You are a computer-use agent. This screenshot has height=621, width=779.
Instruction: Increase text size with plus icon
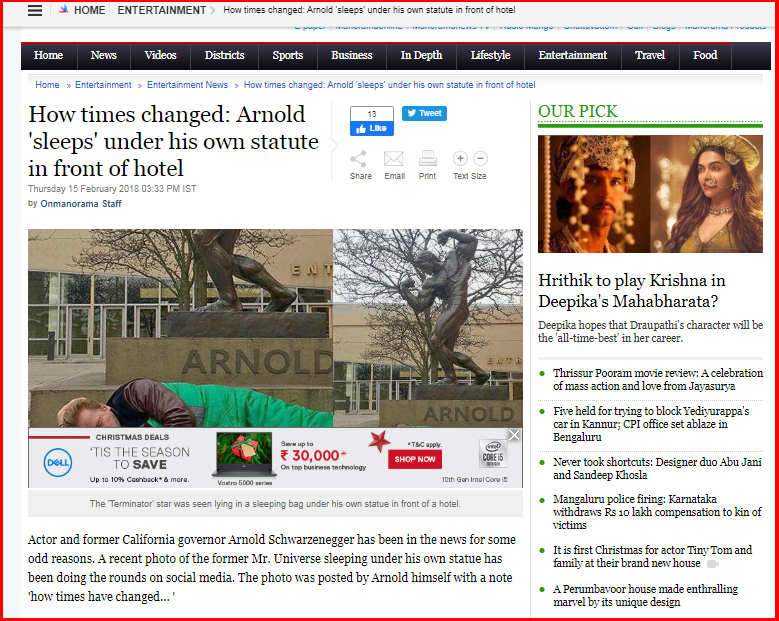click(460, 158)
